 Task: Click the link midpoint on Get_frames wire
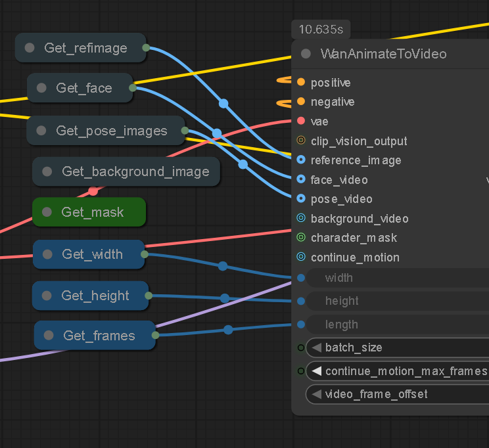(228, 330)
